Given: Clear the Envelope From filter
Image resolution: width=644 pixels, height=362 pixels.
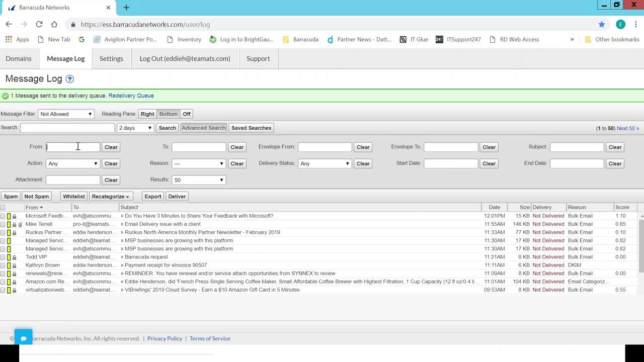Looking at the screenshot, I should tap(363, 147).
